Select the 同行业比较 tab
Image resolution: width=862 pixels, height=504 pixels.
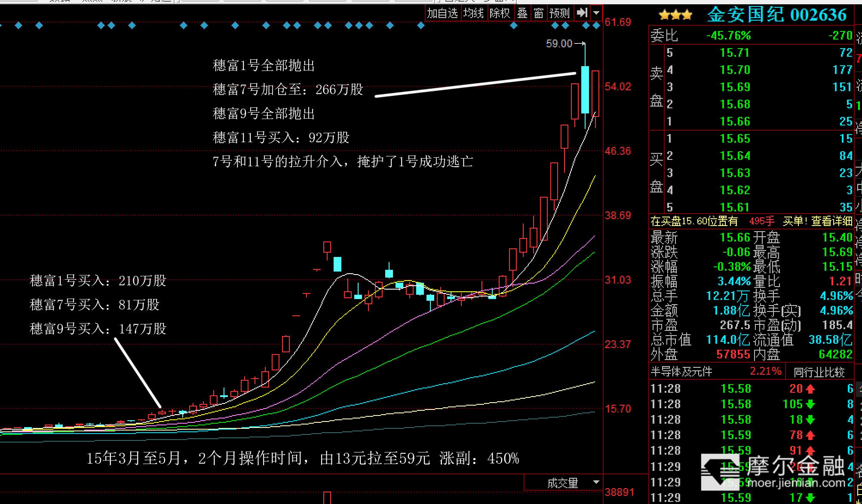pyautogui.click(x=819, y=372)
